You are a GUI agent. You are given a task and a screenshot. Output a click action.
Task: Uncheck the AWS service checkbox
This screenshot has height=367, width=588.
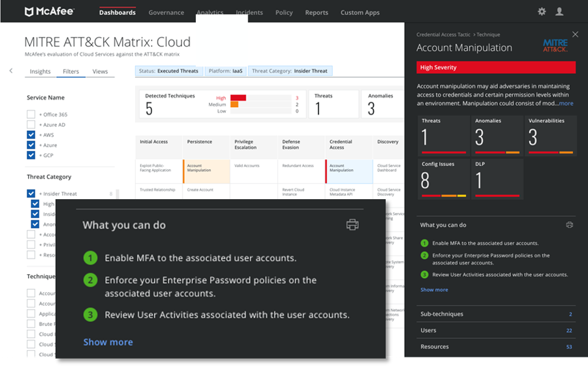click(x=31, y=135)
